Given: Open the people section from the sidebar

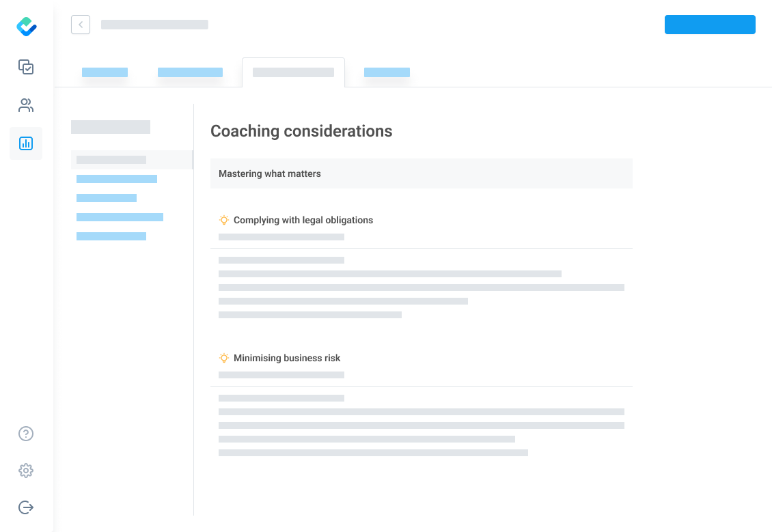Looking at the screenshot, I should [x=26, y=105].
